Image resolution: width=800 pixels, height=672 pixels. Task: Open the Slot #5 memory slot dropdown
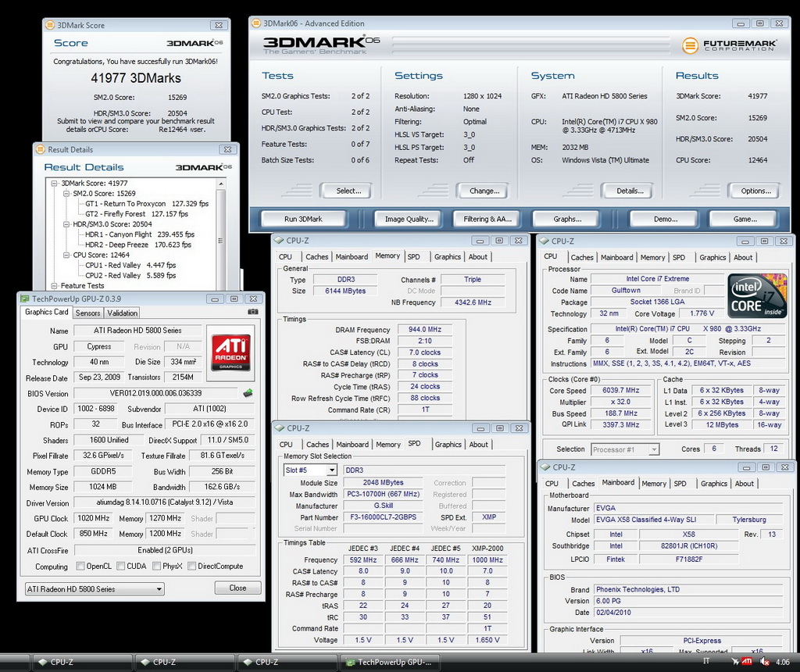coord(310,470)
